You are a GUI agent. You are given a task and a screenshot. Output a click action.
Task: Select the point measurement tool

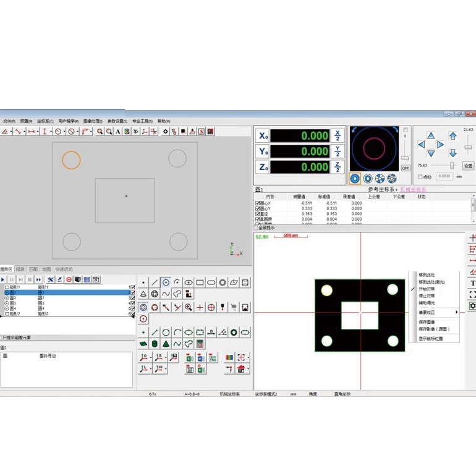(143, 283)
